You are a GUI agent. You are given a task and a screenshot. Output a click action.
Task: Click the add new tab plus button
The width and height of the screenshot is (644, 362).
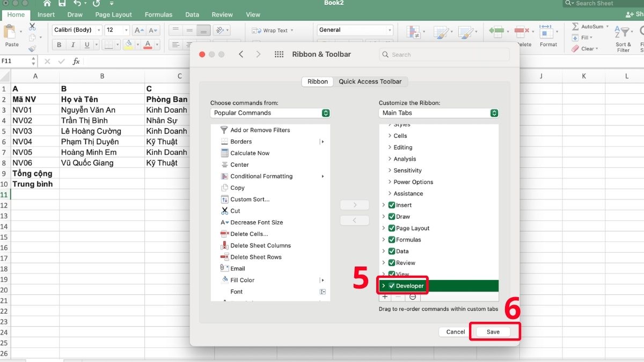click(x=385, y=297)
